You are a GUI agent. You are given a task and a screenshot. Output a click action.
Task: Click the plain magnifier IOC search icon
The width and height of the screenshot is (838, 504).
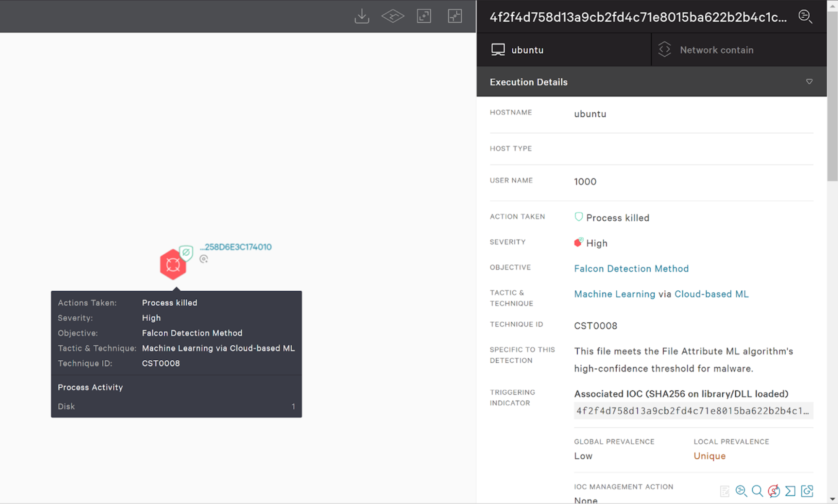click(757, 491)
